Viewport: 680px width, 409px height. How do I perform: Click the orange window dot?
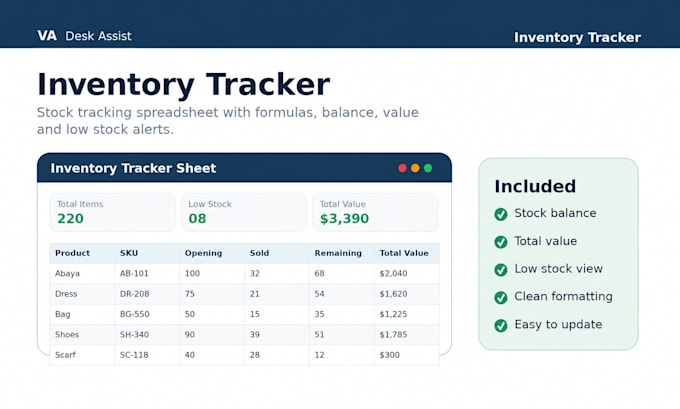tap(415, 168)
